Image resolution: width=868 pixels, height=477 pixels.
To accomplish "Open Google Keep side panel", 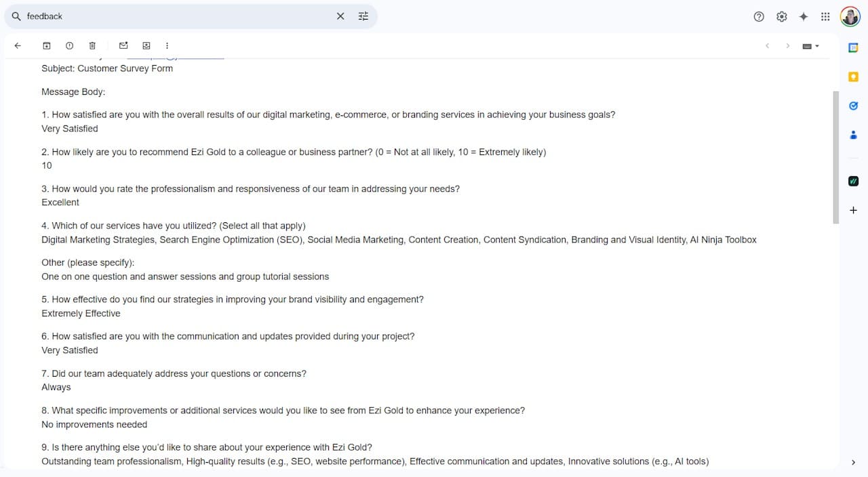I will click(854, 77).
